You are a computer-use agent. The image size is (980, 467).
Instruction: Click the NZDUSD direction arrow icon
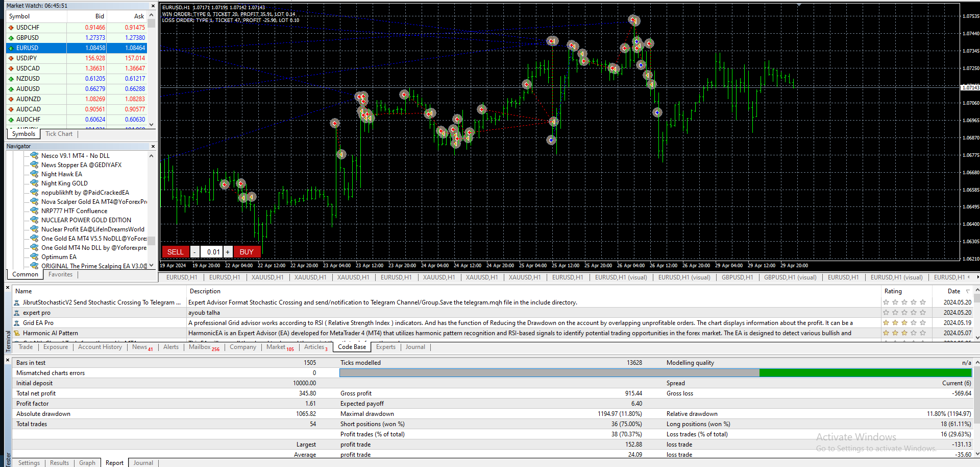(11, 79)
